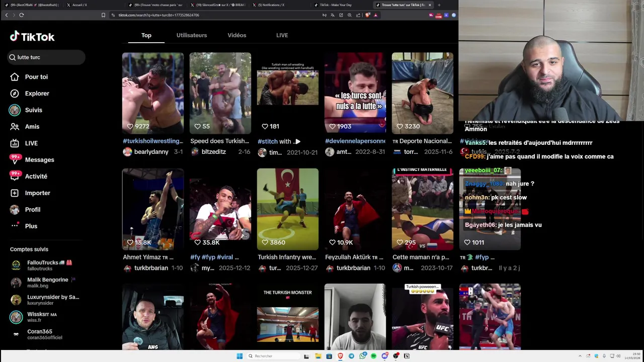Click the #deviennelapersonne hashtag link
Image resolution: width=644 pixels, height=362 pixels.
click(x=355, y=141)
